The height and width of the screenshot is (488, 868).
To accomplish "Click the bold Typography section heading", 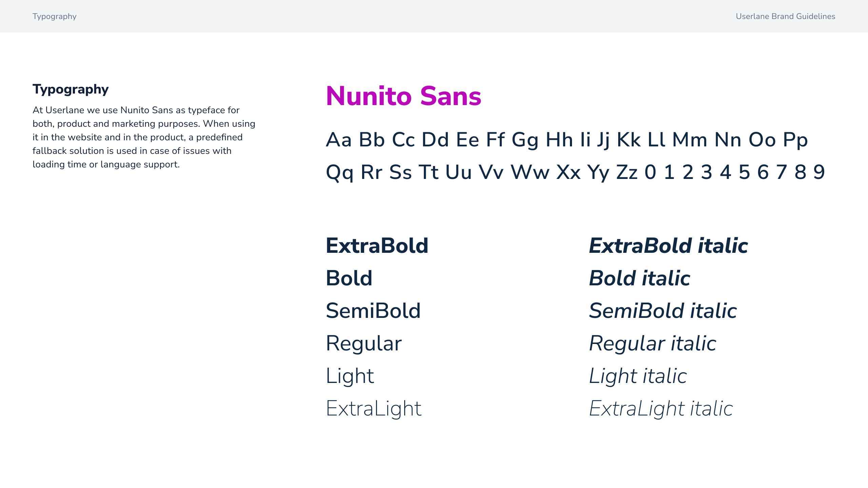I will tap(71, 89).
